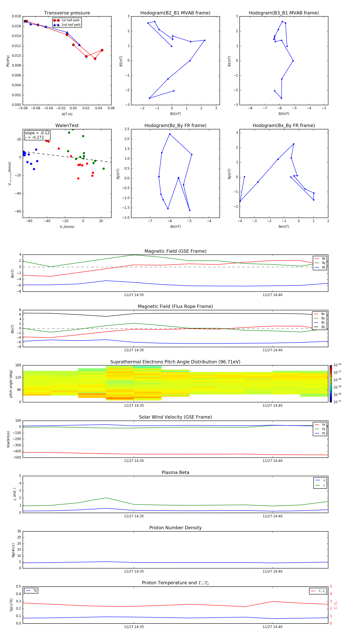Click the Bz legend entry in GSE magnetic field plot
This screenshot has width=351, height=644.
(x=320, y=267)
